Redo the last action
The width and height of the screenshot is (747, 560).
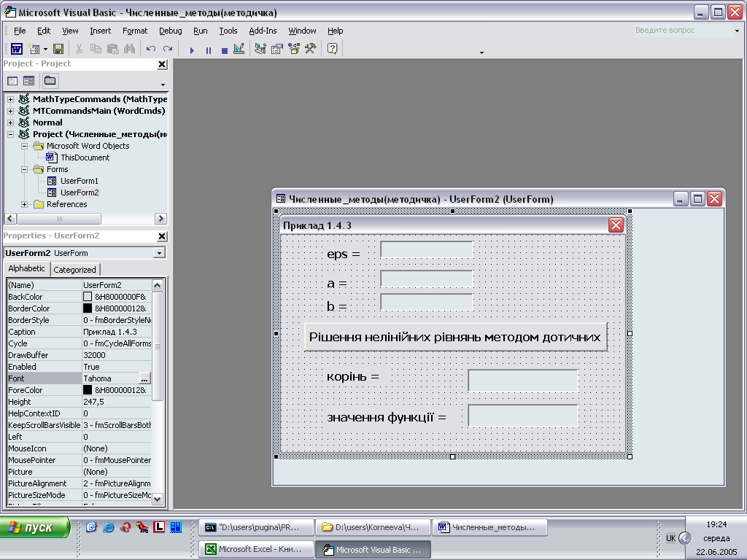click(x=168, y=49)
